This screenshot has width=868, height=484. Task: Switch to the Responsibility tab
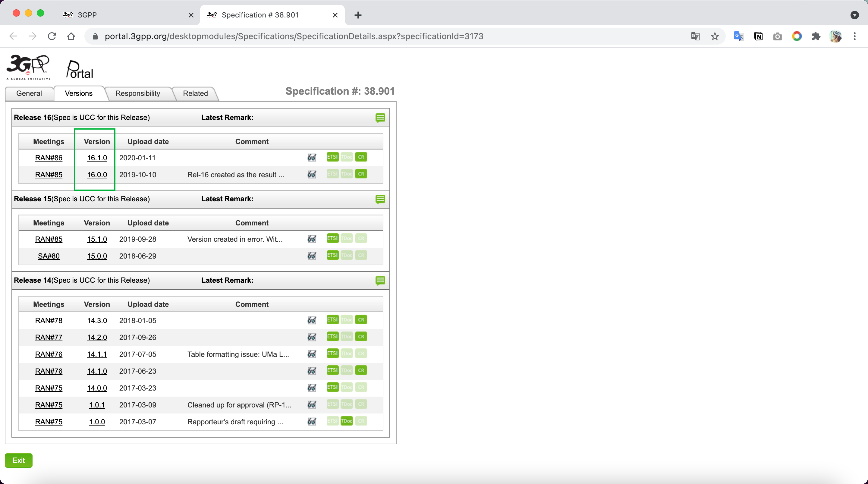click(x=138, y=93)
